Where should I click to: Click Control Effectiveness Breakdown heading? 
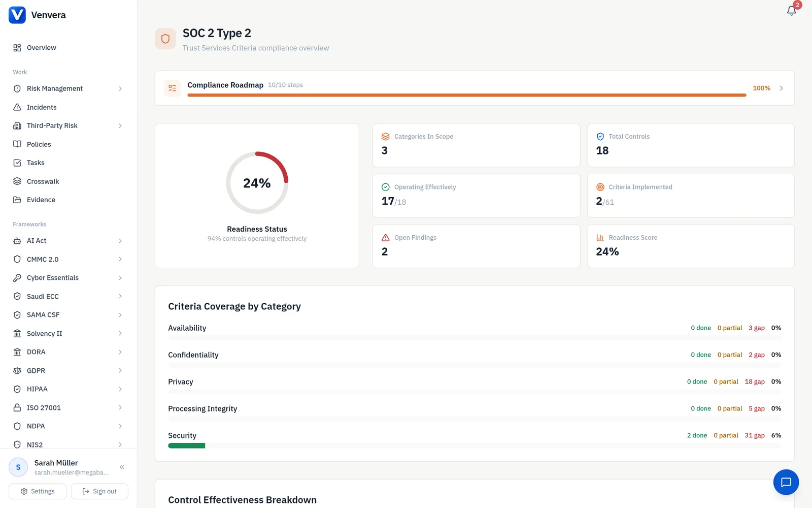tap(243, 500)
